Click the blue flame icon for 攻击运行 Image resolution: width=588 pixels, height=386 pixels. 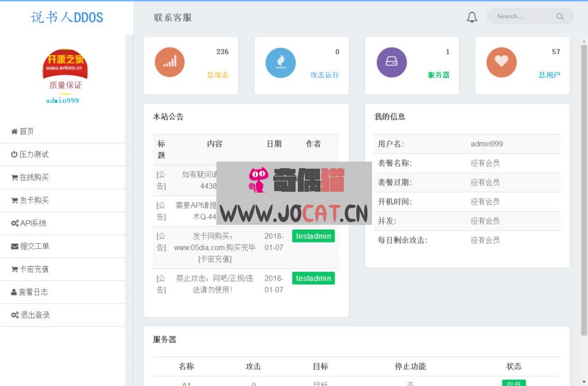pos(280,63)
